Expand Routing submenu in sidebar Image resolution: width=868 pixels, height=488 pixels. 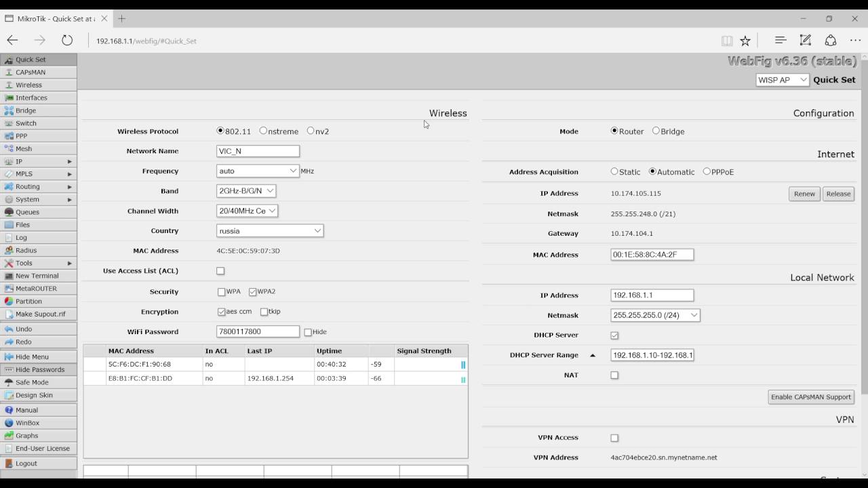pyautogui.click(x=69, y=186)
